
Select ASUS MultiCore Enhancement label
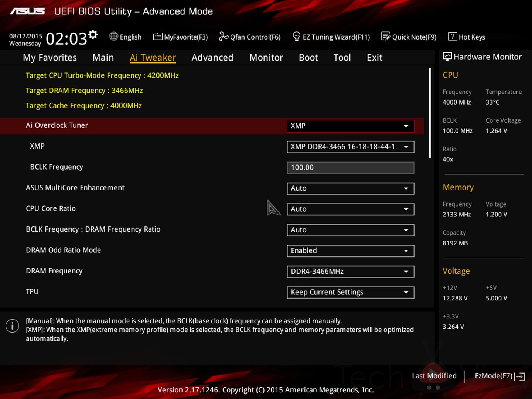pyautogui.click(x=75, y=188)
